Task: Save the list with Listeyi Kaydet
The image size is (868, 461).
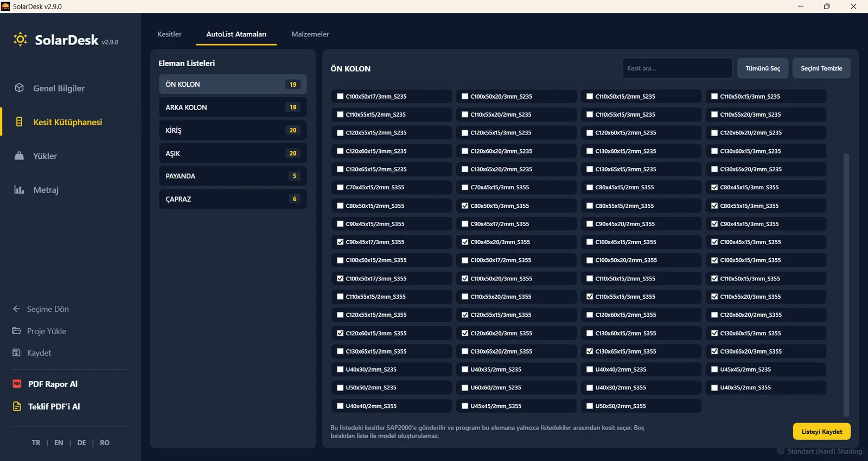Action: 821,432
